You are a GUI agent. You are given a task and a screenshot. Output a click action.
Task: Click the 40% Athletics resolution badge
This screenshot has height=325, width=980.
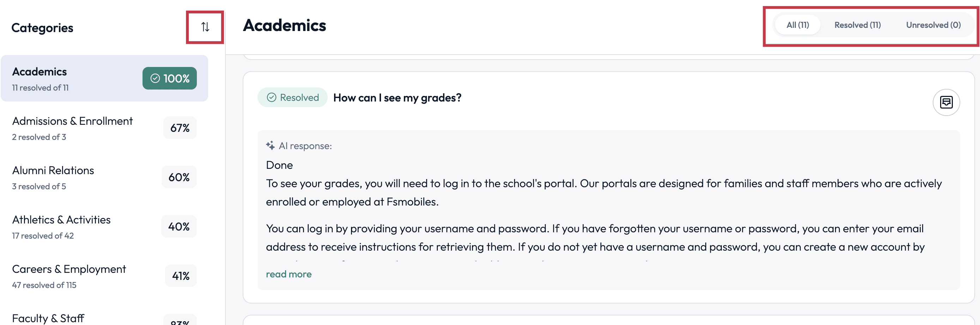[179, 227]
